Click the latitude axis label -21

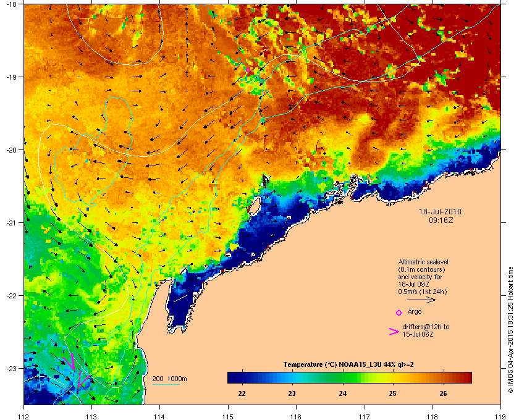tap(11, 223)
